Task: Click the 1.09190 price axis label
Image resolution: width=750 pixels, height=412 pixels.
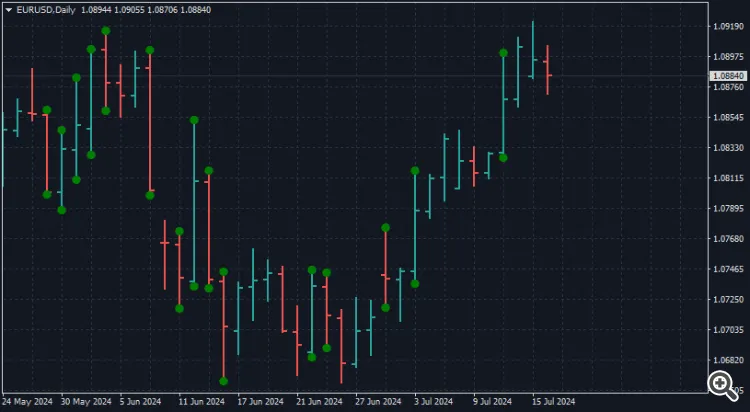Action: [x=727, y=27]
